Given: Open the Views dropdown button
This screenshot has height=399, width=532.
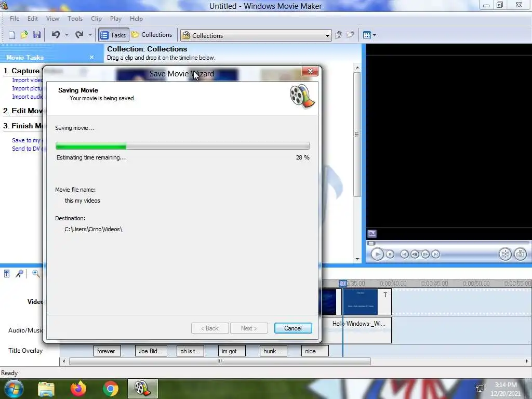Looking at the screenshot, I should tap(369, 35).
